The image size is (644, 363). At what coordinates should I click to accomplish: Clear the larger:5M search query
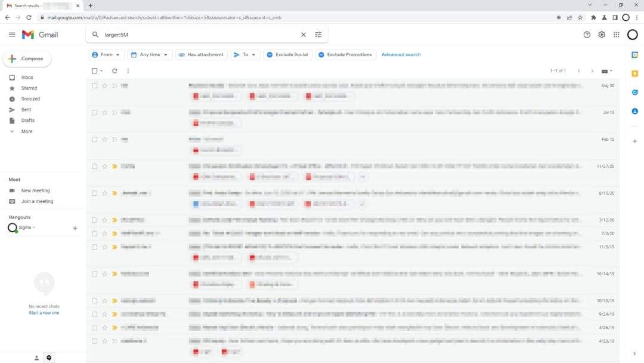[303, 35]
